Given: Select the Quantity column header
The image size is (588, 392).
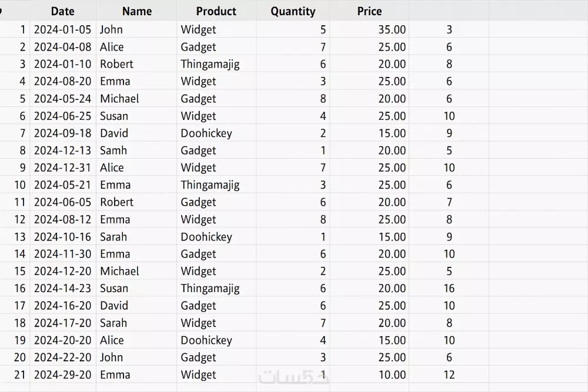Looking at the screenshot, I should point(293,11).
